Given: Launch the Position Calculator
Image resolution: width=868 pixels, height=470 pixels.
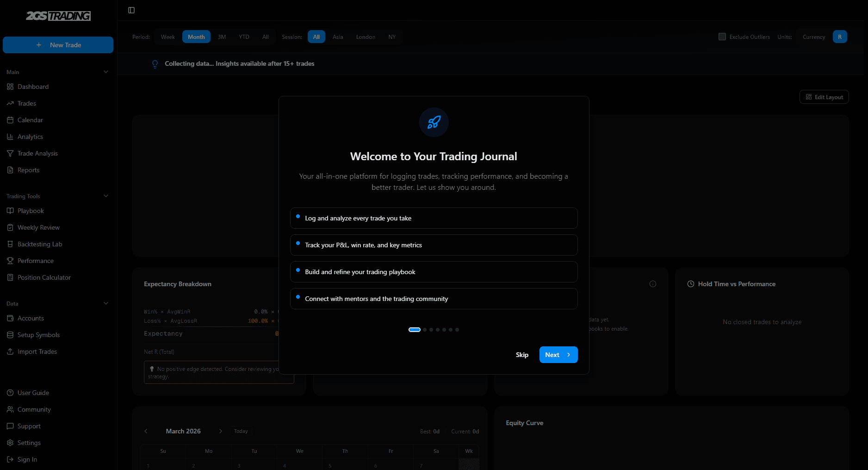Looking at the screenshot, I should point(43,277).
